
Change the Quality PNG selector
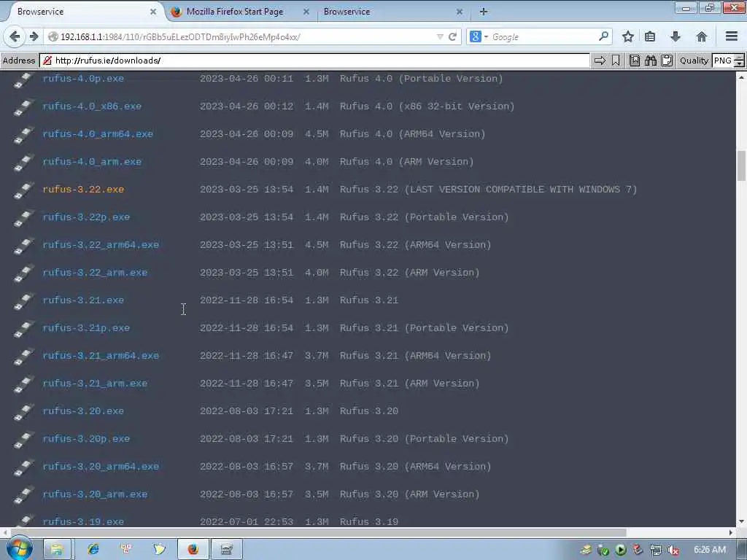tap(728, 61)
